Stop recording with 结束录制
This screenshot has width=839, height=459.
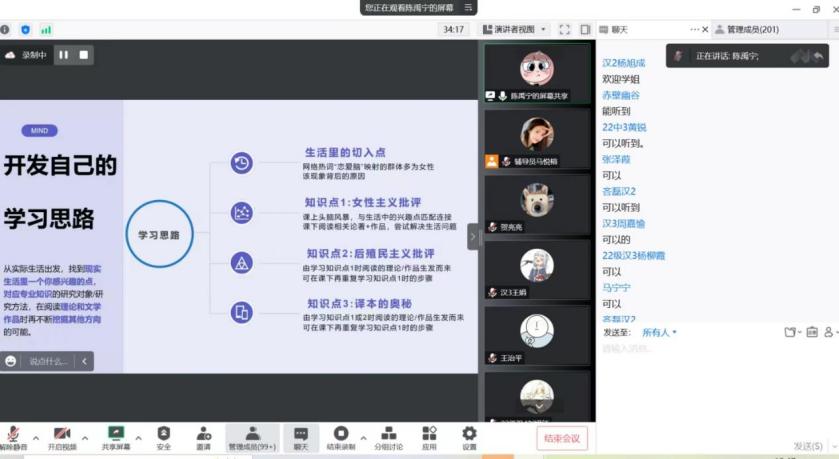tap(341, 438)
